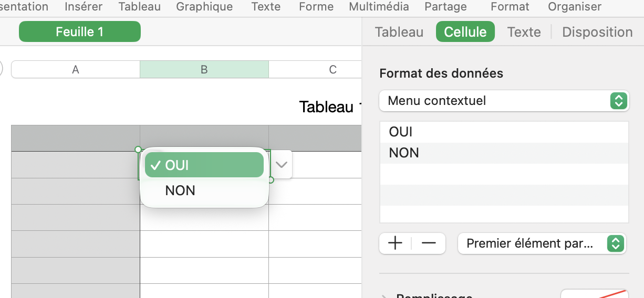Select the OUI item in the list

(x=401, y=132)
